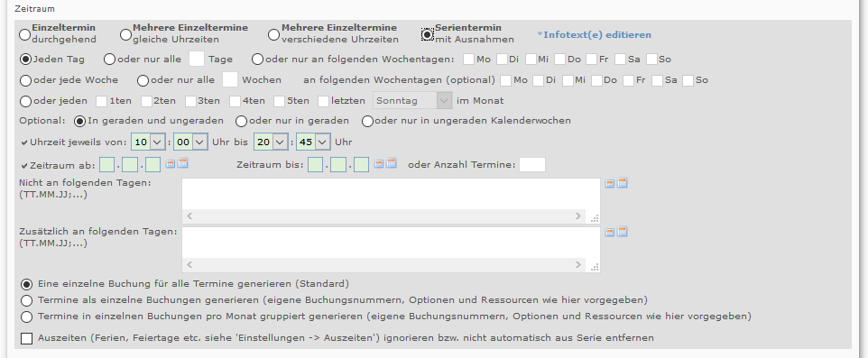
Task: Open start minute dropdown showing 00
Action: 190,142
